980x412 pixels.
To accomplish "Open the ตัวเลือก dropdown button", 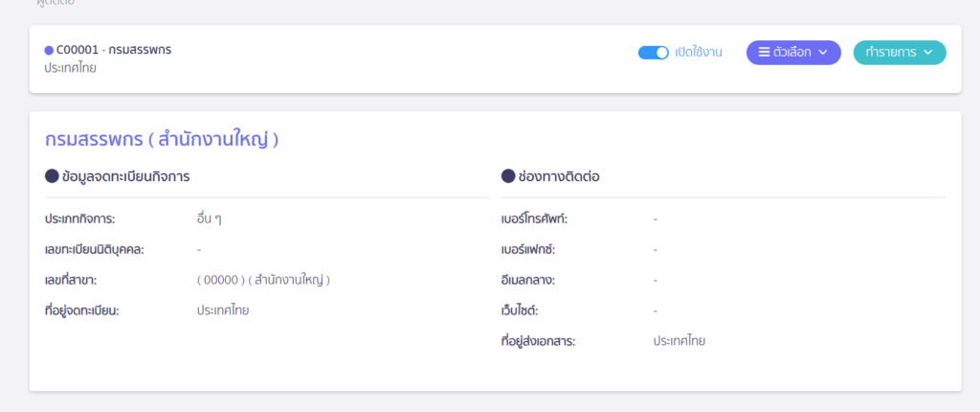I will 793,53.
